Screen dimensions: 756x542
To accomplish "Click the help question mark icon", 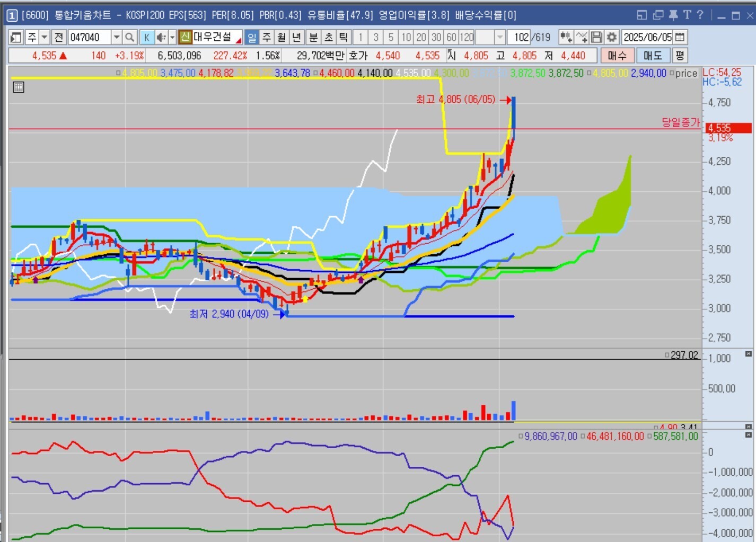I will (700, 15).
